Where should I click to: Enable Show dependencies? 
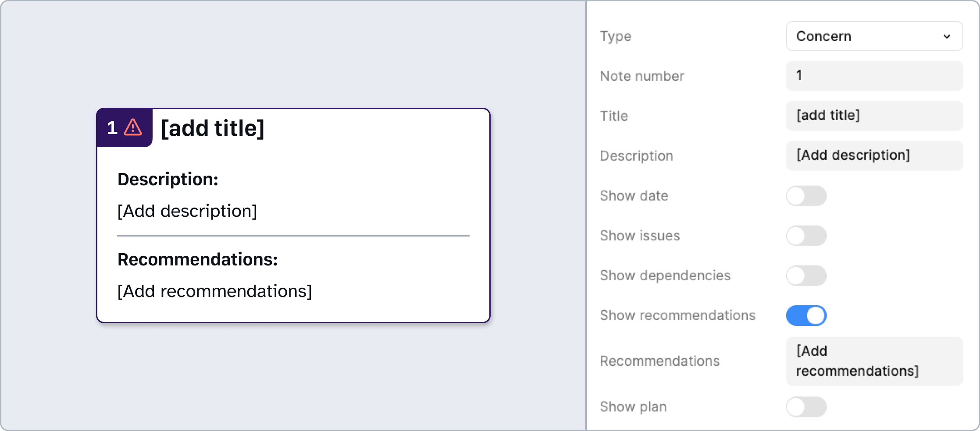pos(806,276)
